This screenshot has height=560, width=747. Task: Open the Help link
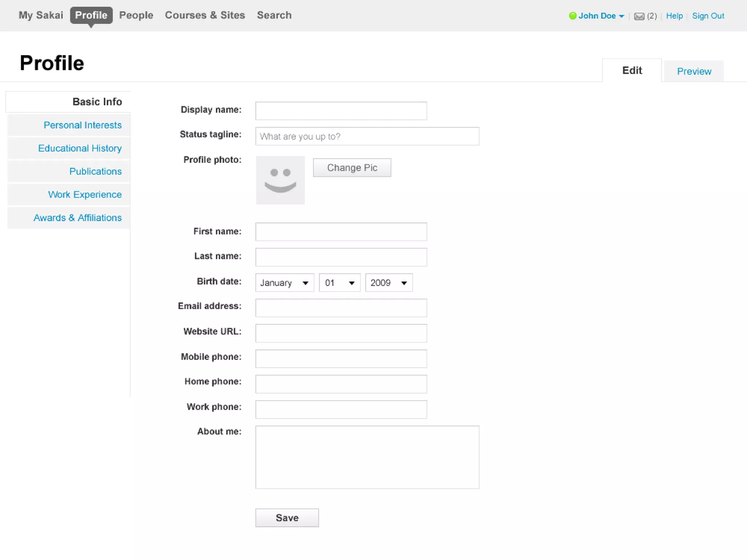click(674, 16)
